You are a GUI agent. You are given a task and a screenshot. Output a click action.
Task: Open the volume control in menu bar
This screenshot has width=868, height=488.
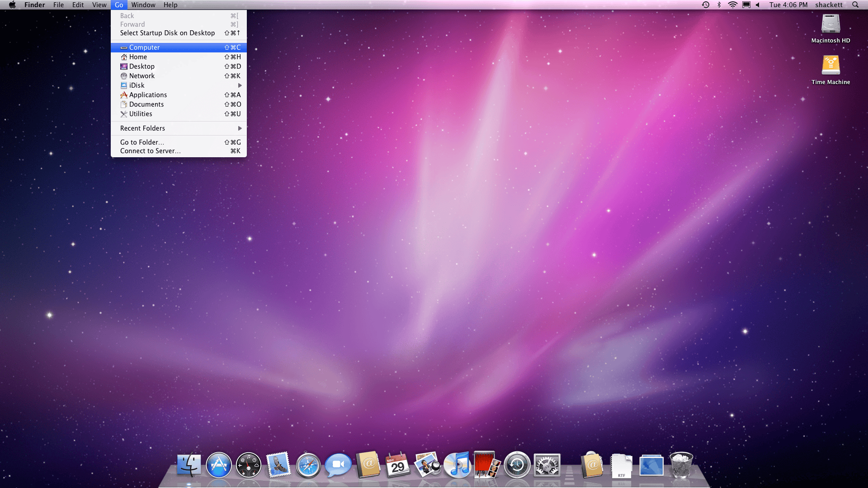(x=758, y=5)
